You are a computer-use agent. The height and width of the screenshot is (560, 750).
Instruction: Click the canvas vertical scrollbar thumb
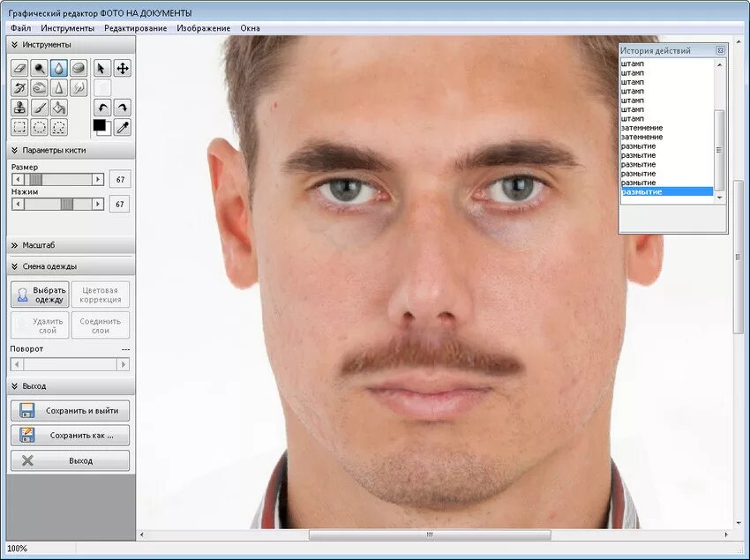(738, 258)
